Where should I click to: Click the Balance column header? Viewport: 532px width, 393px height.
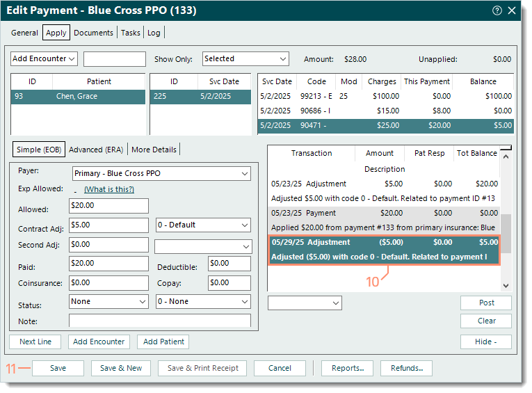483,82
